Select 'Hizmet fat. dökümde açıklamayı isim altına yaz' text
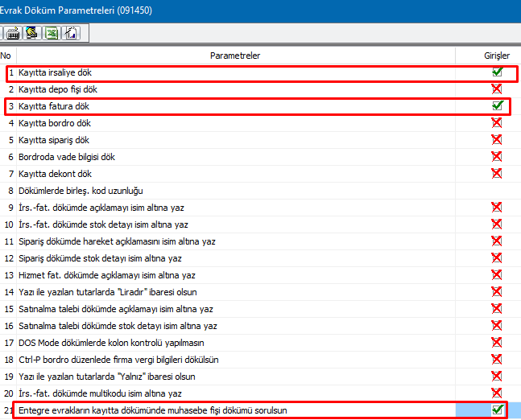This screenshot has width=521, height=420. pos(107,275)
